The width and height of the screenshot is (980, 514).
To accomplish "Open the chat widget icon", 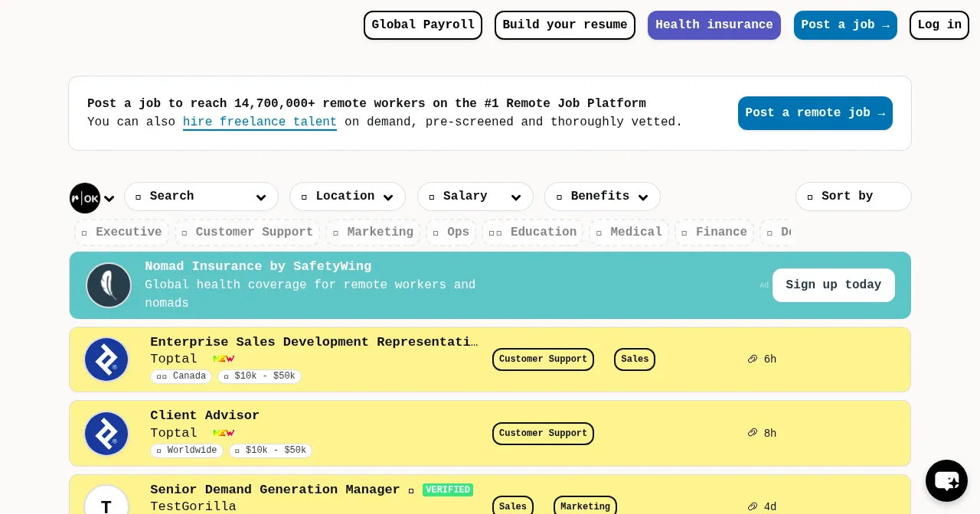I will point(946,481).
